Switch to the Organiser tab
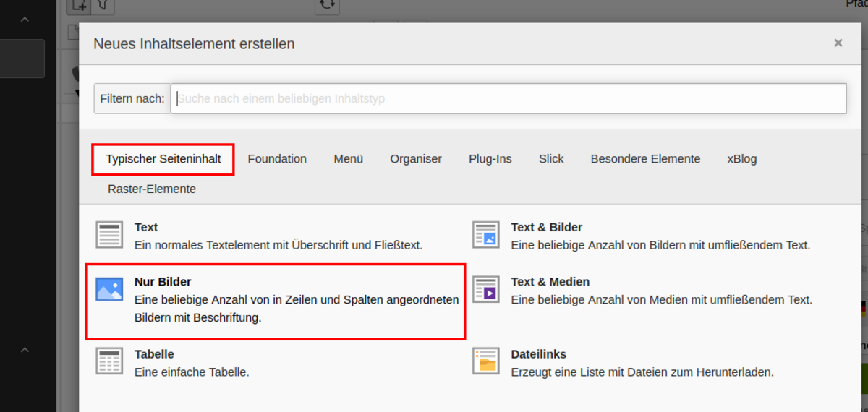Screen dimensions: 868x412 click(416, 159)
